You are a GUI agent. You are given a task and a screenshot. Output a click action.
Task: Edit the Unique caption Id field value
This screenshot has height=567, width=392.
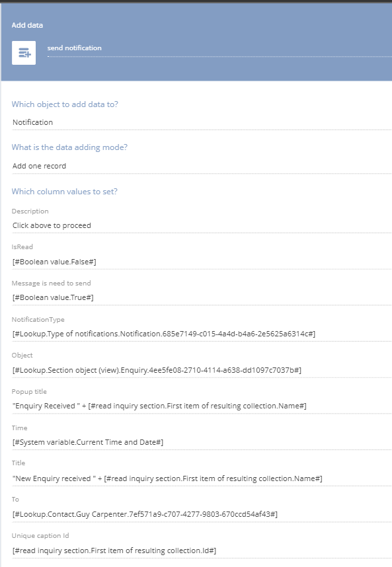pos(202,550)
